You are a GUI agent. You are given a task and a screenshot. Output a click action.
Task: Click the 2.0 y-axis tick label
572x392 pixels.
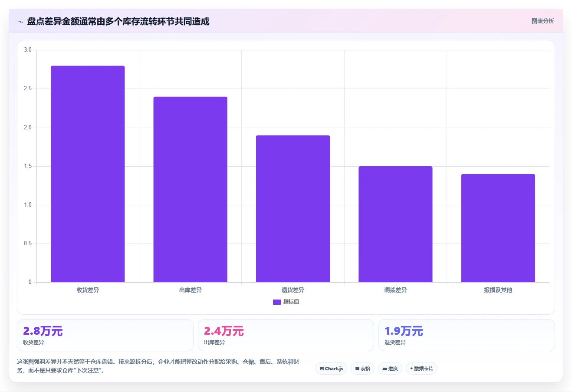(x=28, y=128)
